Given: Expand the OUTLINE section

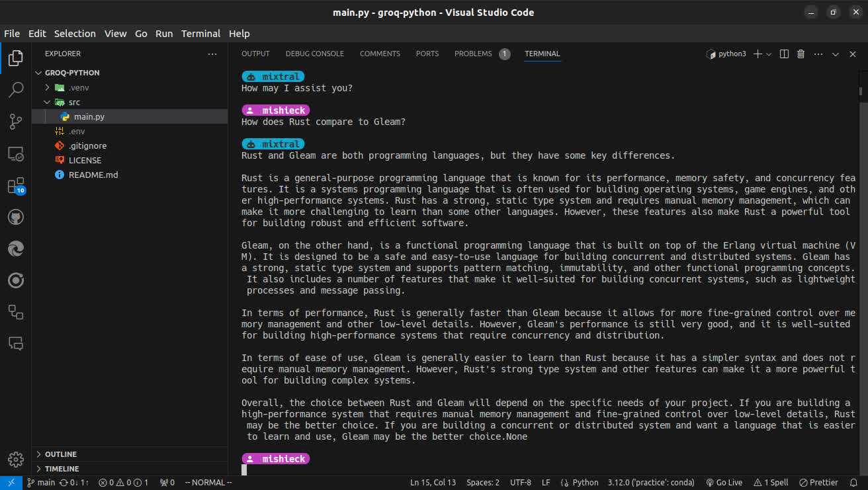Looking at the screenshot, I should point(61,454).
